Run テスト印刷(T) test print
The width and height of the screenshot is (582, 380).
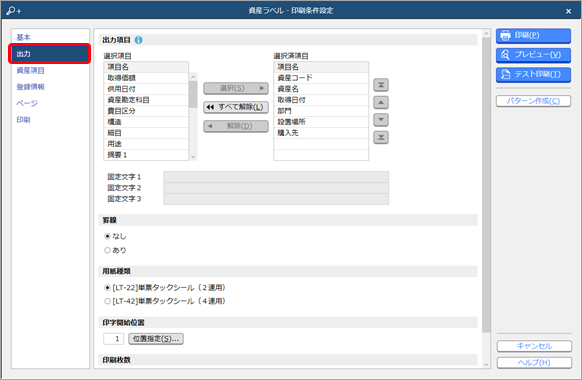tap(533, 74)
